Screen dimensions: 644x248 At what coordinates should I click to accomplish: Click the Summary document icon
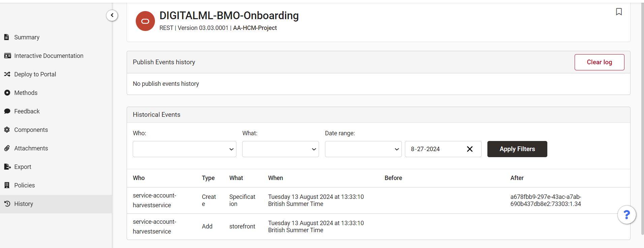click(7, 37)
